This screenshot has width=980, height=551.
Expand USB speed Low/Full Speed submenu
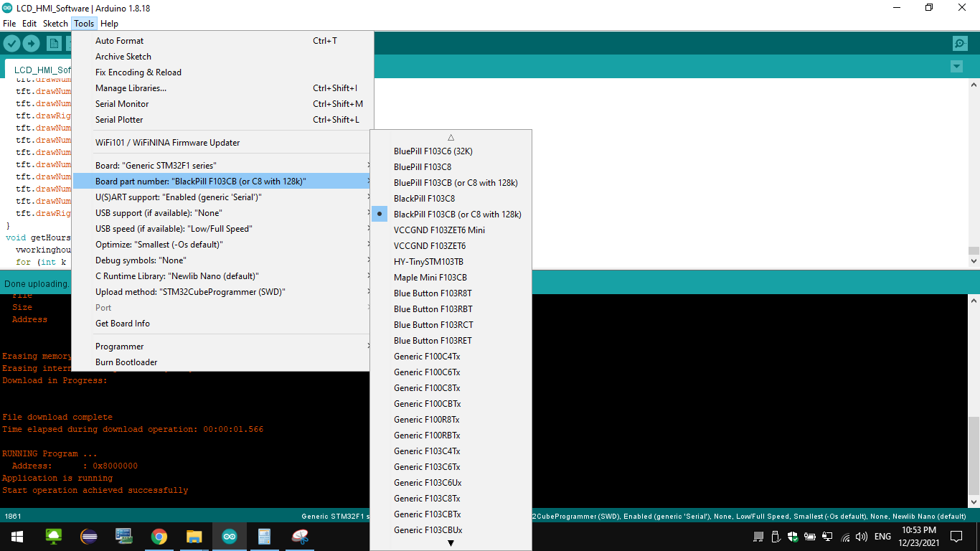pos(222,229)
